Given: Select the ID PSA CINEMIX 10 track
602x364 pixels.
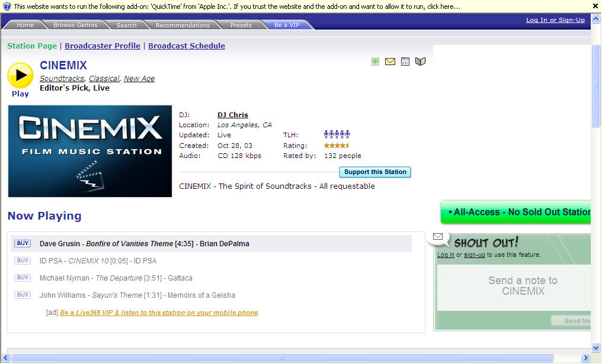Looking at the screenshot, I should coord(98,261).
